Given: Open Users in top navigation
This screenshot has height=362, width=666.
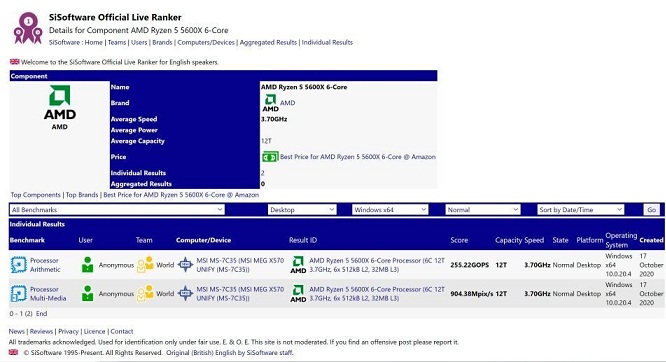Looking at the screenshot, I should point(139,42).
